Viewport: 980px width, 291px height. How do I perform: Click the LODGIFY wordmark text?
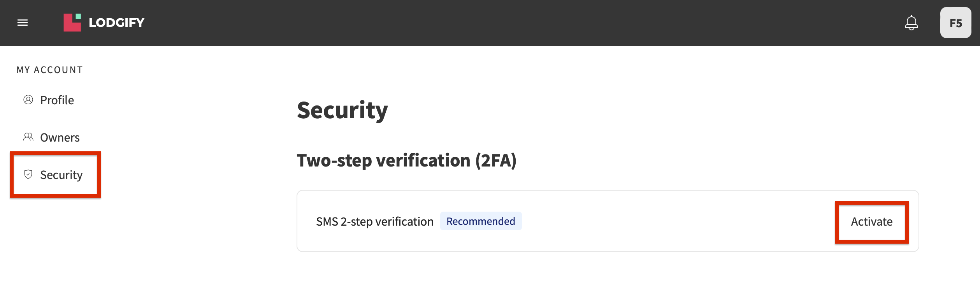116,23
